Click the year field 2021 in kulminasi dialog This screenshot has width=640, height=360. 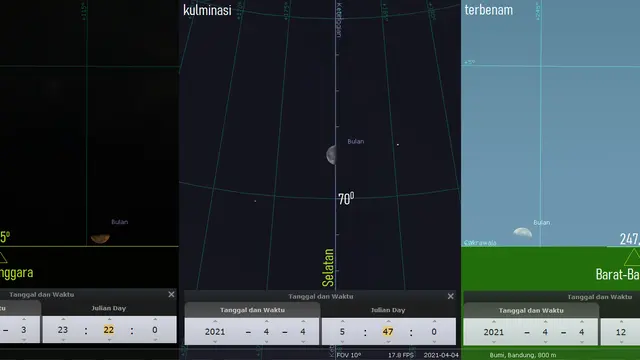pos(215,332)
